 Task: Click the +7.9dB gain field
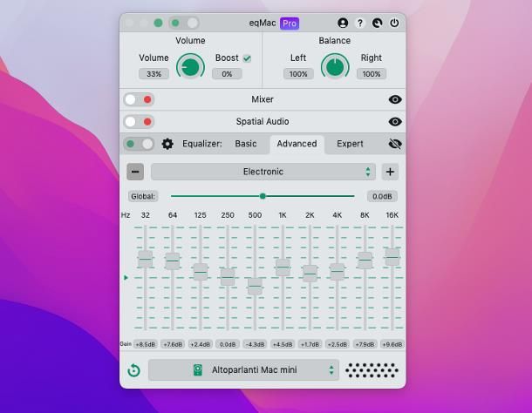pos(365,344)
